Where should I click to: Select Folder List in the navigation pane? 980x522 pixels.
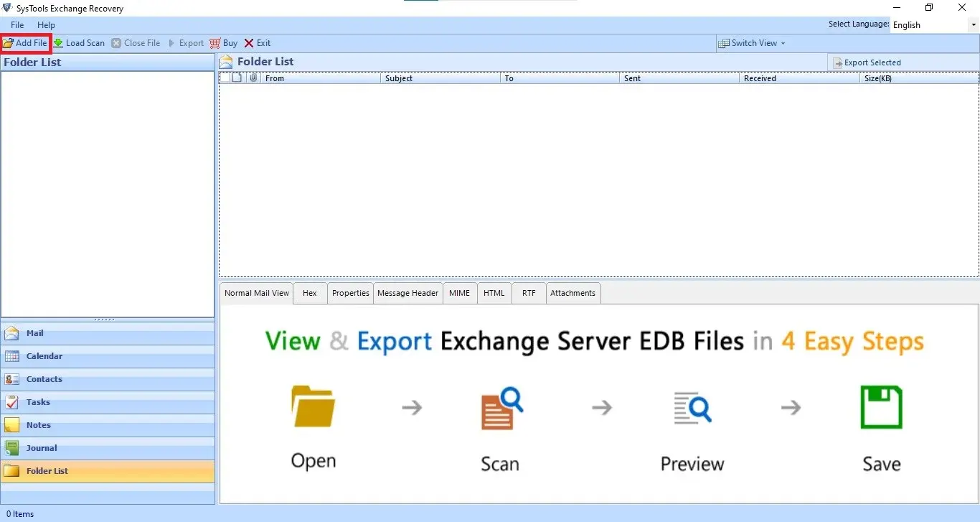click(108, 471)
